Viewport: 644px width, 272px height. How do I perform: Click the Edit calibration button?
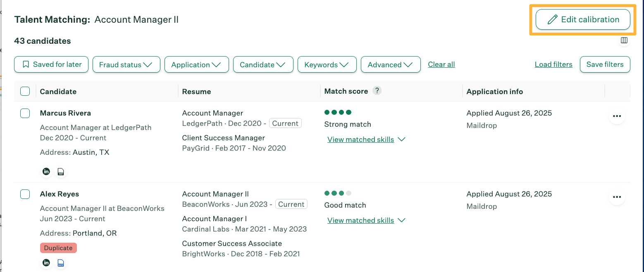(x=583, y=19)
